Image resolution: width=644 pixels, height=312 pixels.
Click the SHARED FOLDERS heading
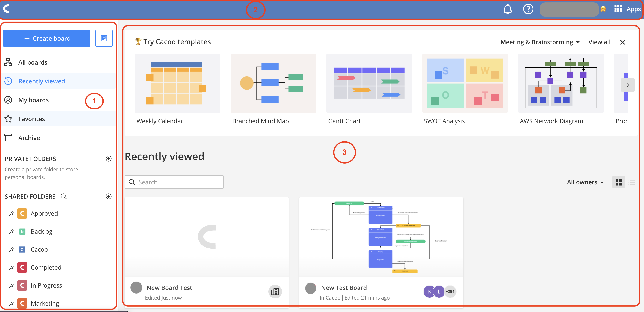(x=30, y=196)
